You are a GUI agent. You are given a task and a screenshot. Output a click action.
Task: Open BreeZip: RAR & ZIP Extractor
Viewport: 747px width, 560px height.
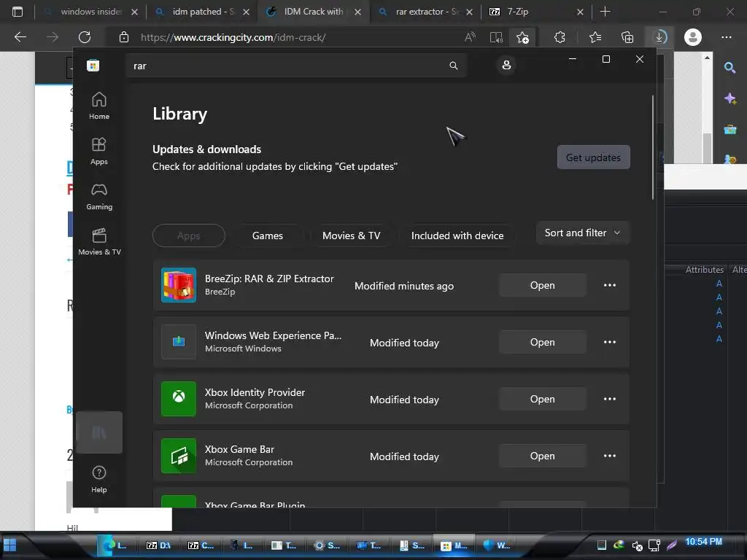542,285
